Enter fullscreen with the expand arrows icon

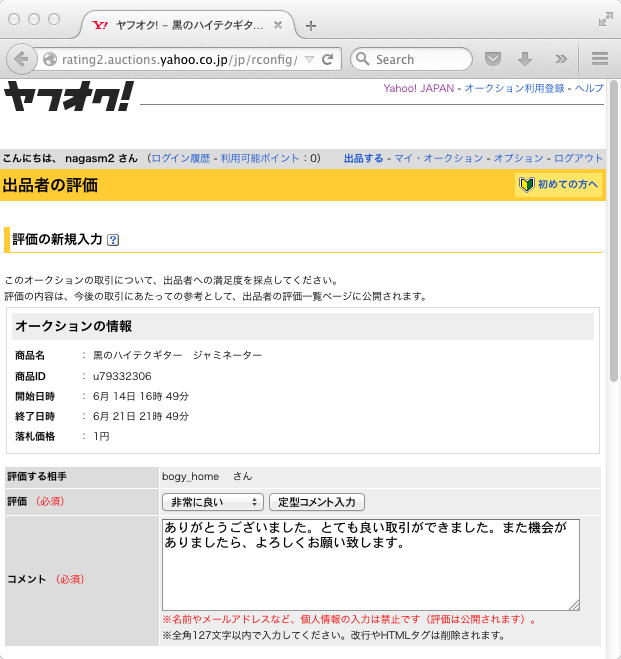(605, 19)
